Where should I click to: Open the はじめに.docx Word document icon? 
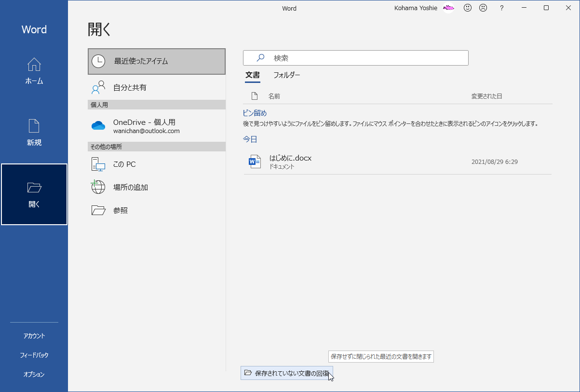point(254,161)
